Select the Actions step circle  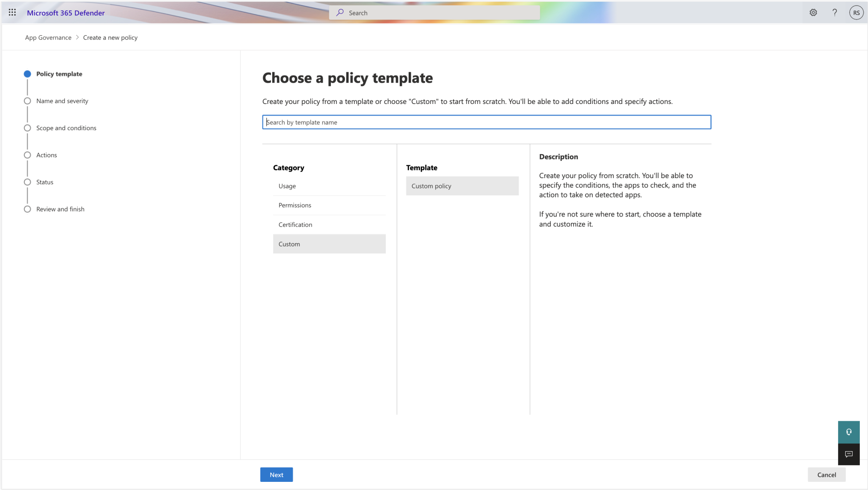tap(28, 155)
